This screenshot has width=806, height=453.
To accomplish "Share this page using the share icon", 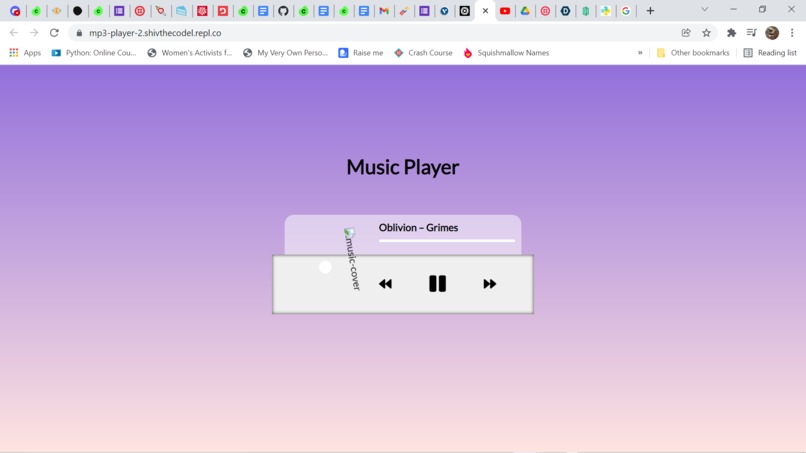I will pos(686,32).
